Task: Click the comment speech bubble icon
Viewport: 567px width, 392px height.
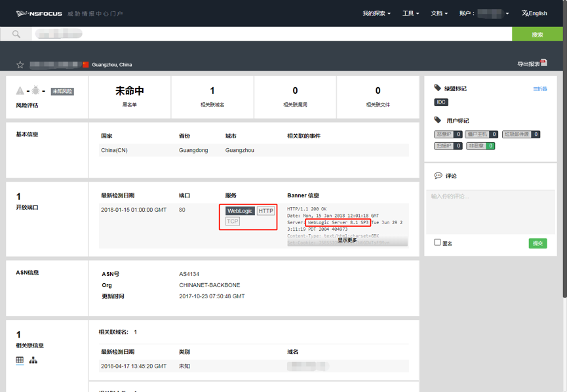Action: tap(438, 176)
